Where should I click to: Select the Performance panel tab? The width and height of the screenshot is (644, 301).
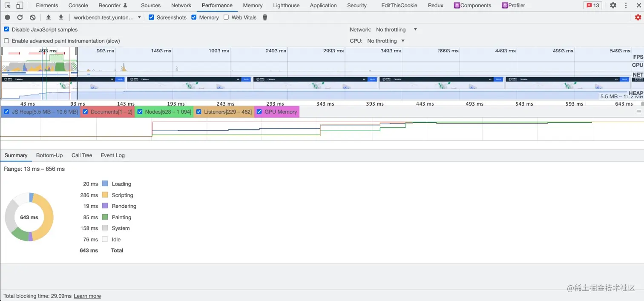point(217,6)
